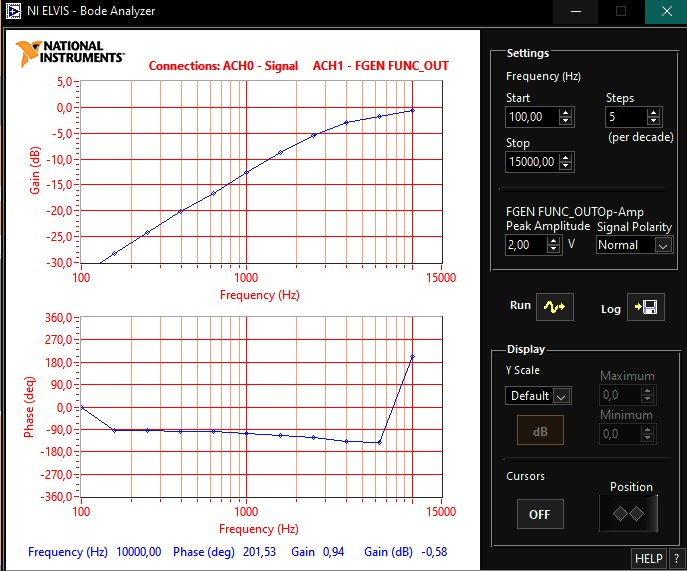The width and height of the screenshot is (687, 571).
Task: Click the Settings group title
Action: pos(528,53)
